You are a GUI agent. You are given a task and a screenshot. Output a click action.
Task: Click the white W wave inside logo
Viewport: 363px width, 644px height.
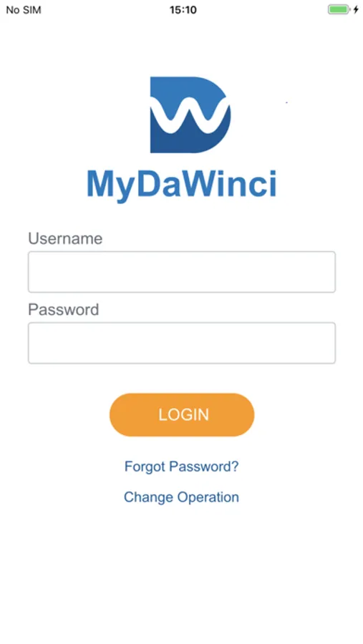[x=190, y=116]
